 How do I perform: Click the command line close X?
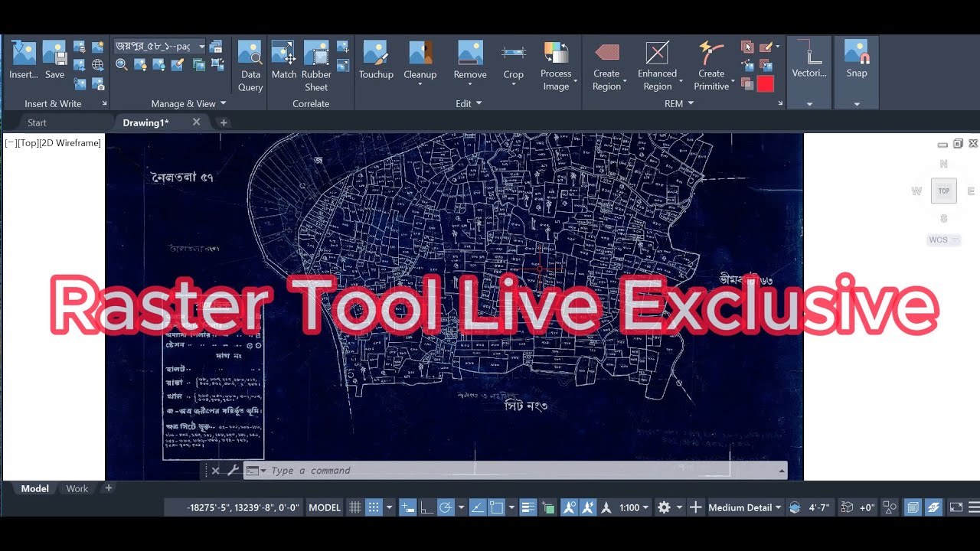tap(215, 471)
